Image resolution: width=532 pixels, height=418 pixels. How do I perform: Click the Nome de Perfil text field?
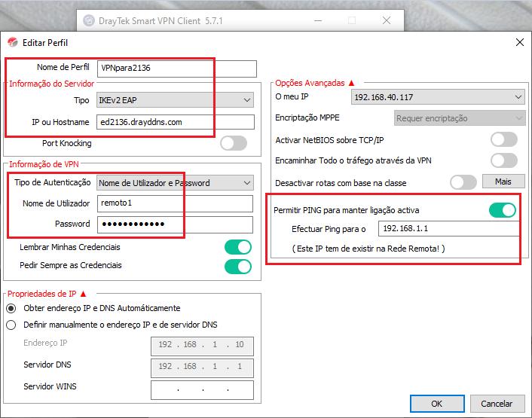pyautogui.click(x=177, y=68)
